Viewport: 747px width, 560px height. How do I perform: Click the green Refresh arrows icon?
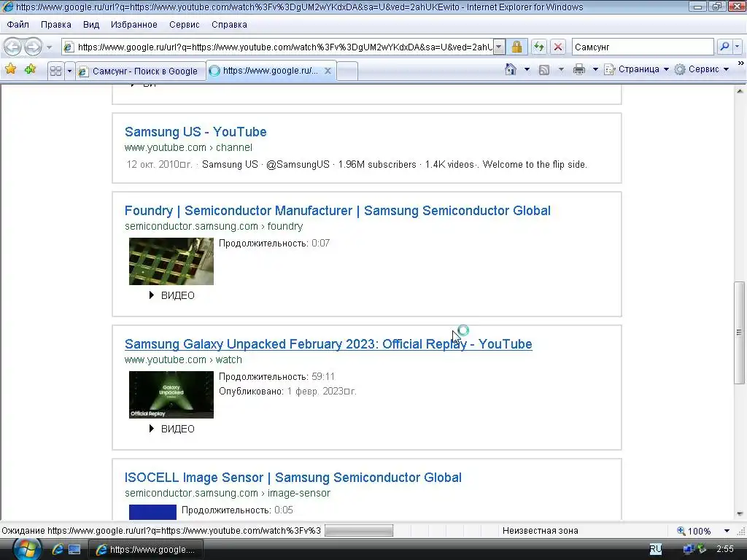[x=539, y=47]
